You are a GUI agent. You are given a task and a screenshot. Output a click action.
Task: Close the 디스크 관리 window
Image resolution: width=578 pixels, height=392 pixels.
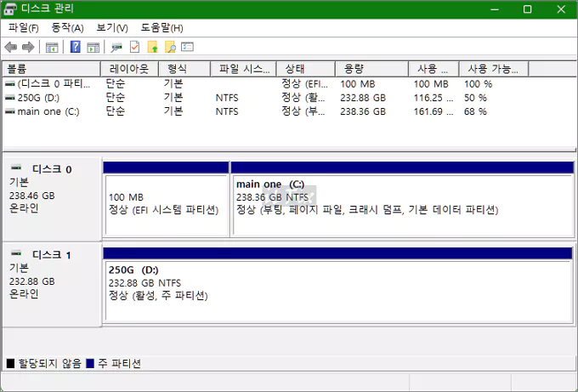561,9
